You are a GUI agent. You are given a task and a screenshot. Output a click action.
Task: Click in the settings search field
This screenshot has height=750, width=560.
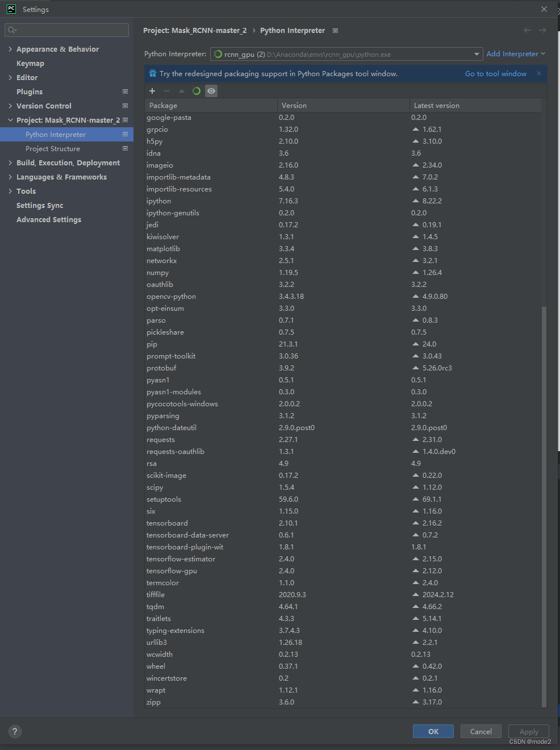point(66,30)
